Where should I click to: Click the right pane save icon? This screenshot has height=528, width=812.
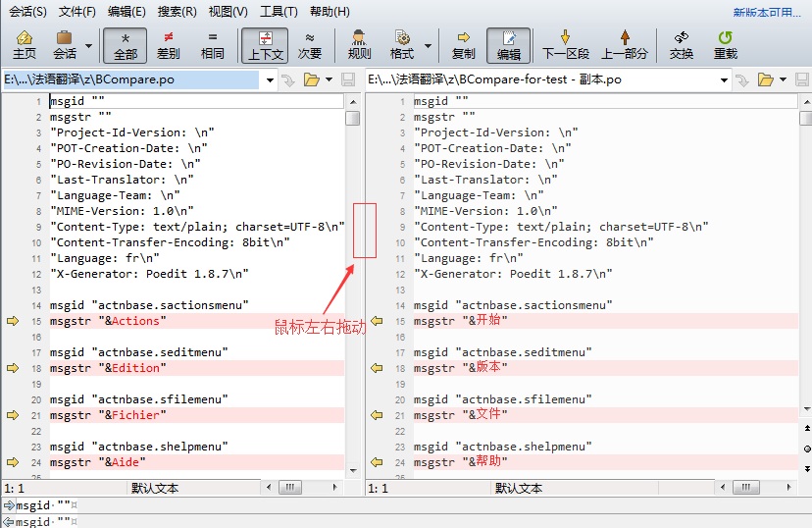802,79
